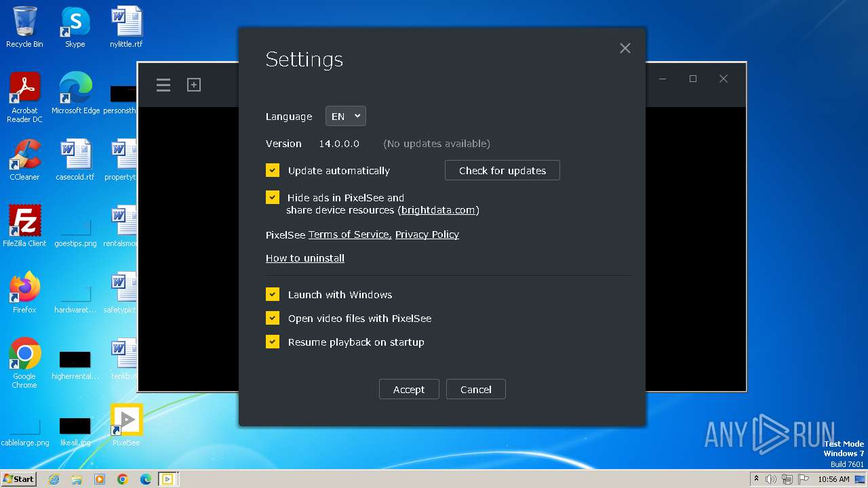Open the FileZilla Client desktop icon

pos(24,226)
